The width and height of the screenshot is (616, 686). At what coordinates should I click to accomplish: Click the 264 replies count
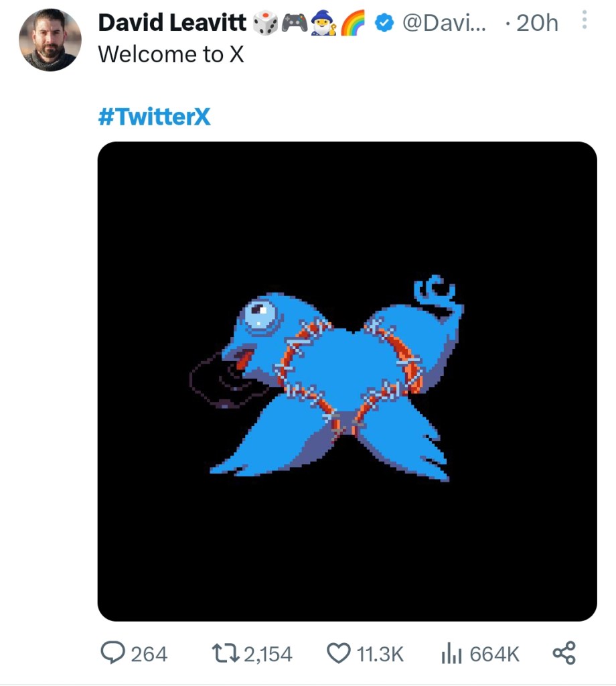point(149,654)
